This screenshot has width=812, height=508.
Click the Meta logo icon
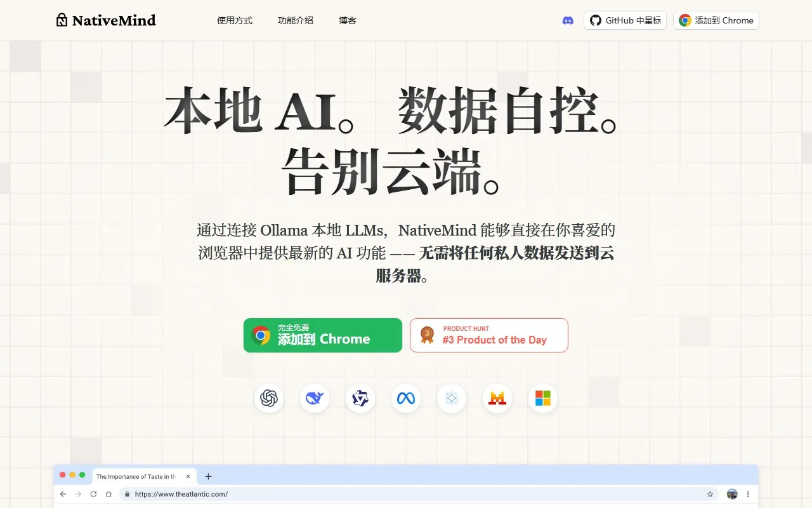point(406,398)
